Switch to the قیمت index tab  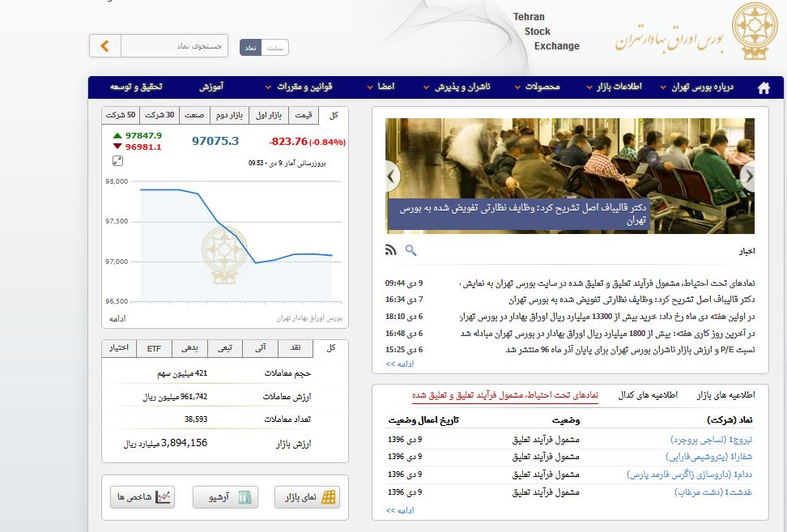303,116
